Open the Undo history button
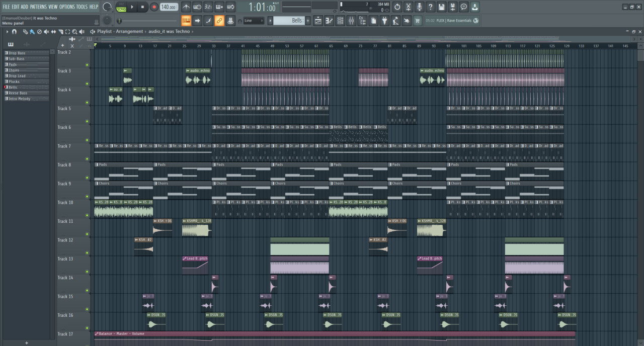This screenshot has width=644, height=346. tap(397, 7)
